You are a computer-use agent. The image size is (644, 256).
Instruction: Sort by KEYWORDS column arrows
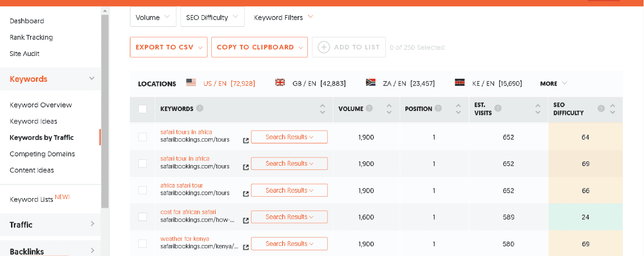tap(323, 109)
